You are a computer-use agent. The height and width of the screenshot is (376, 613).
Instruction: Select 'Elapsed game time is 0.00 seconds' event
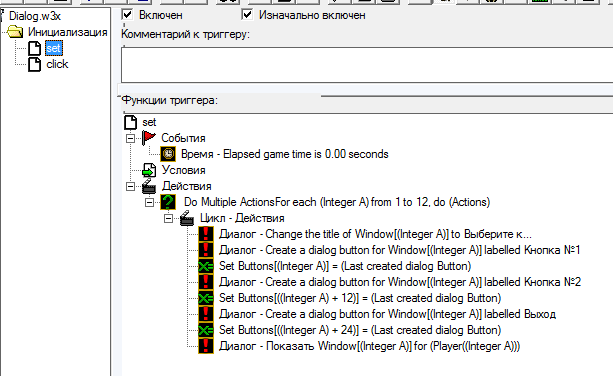coord(285,154)
